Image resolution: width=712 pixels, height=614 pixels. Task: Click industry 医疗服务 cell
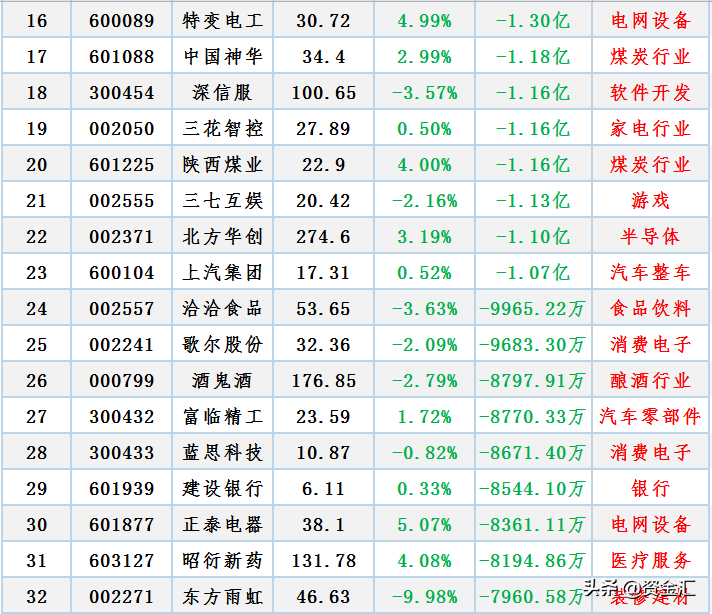650,561
